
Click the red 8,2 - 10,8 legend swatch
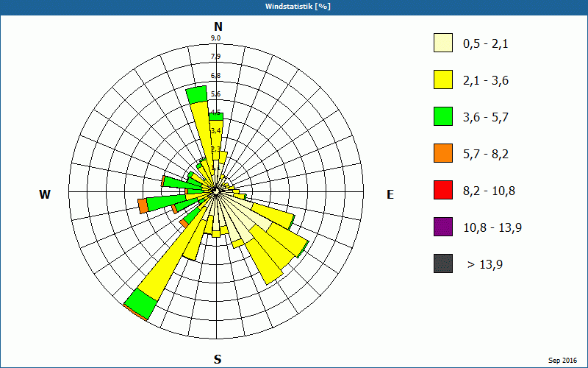coord(443,190)
